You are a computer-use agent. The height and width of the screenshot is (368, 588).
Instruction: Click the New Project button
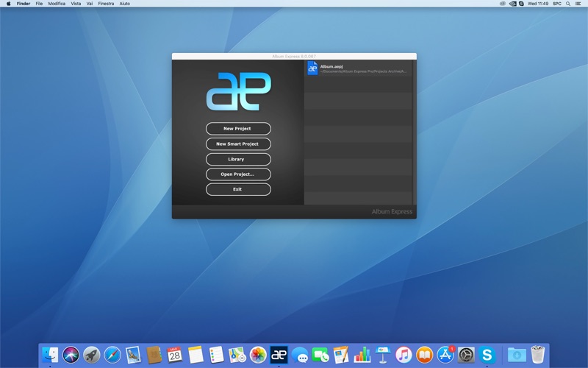click(x=238, y=128)
